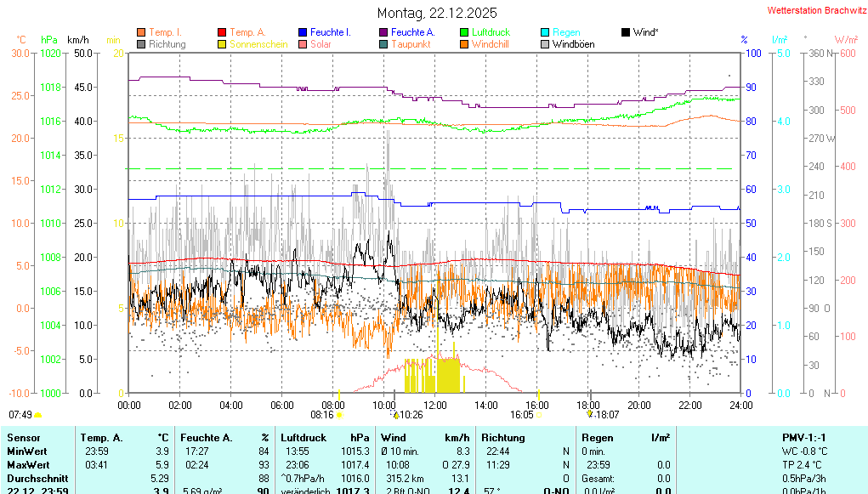Click the yellow Sonnenschein legend square

click(223, 44)
